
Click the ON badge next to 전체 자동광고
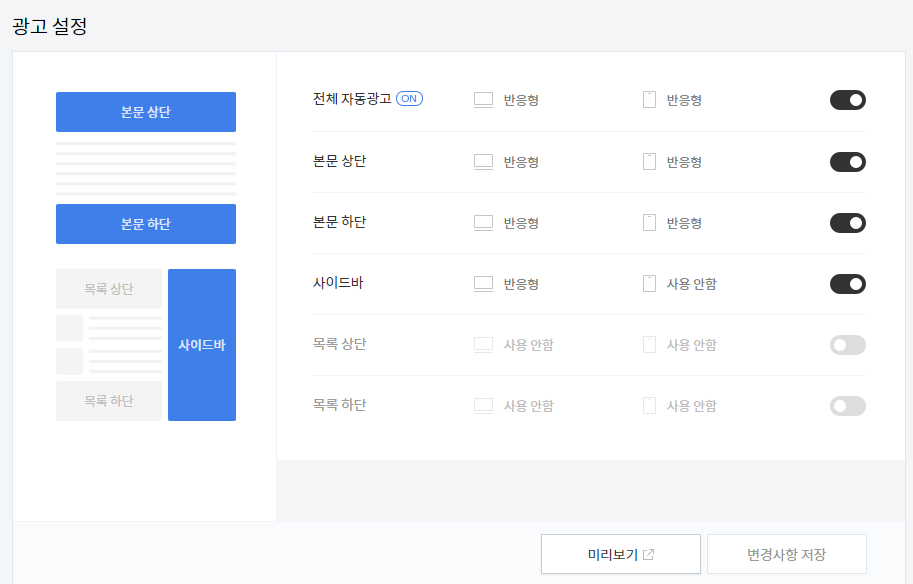(x=409, y=99)
